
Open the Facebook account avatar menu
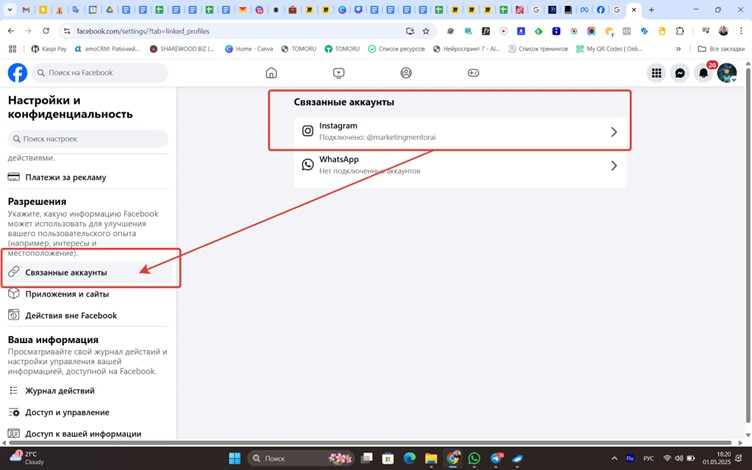727,73
